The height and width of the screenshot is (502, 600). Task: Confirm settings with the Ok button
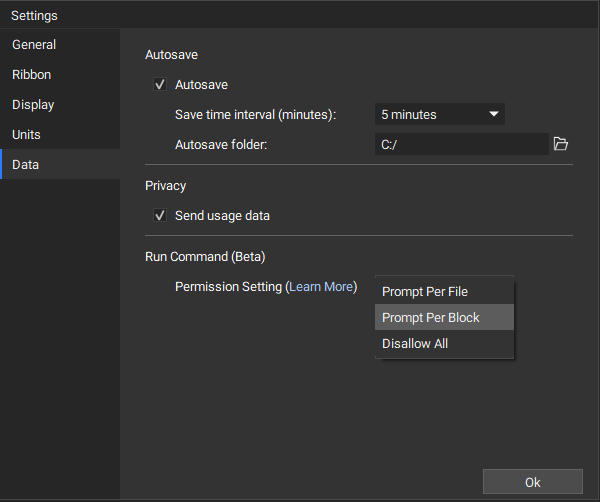click(x=533, y=482)
